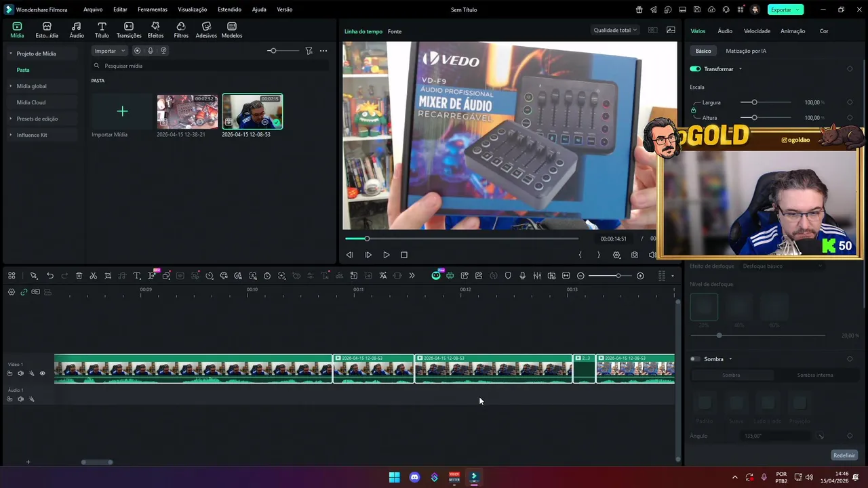Open the Importar dropdown

coord(109,51)
